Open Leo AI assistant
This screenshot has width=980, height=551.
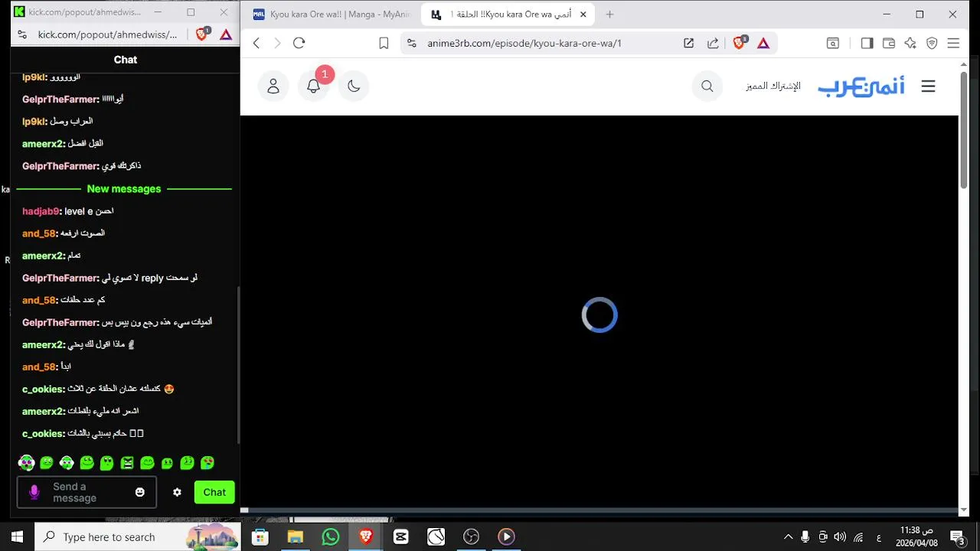pos(910,44)
